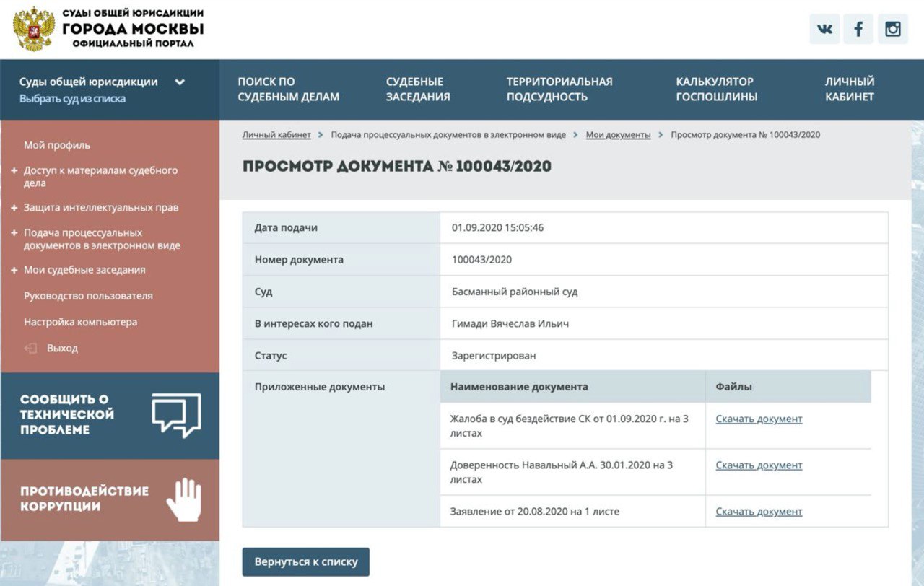
Task: Select the submission date 01.09.2020 15:05:46
Action: point(497,227)
